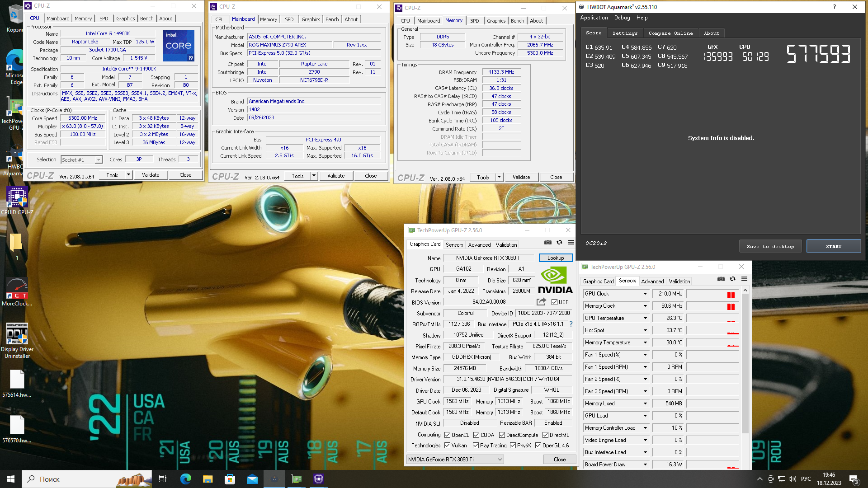Open File Explorer from the taskbar
The width and height of the screenshot is (868, 488).
(x=208, y=479)
